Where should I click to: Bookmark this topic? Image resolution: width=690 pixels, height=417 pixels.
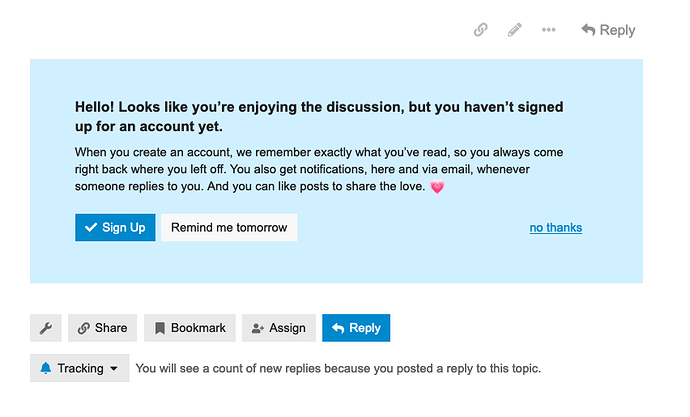pos(190,328)
